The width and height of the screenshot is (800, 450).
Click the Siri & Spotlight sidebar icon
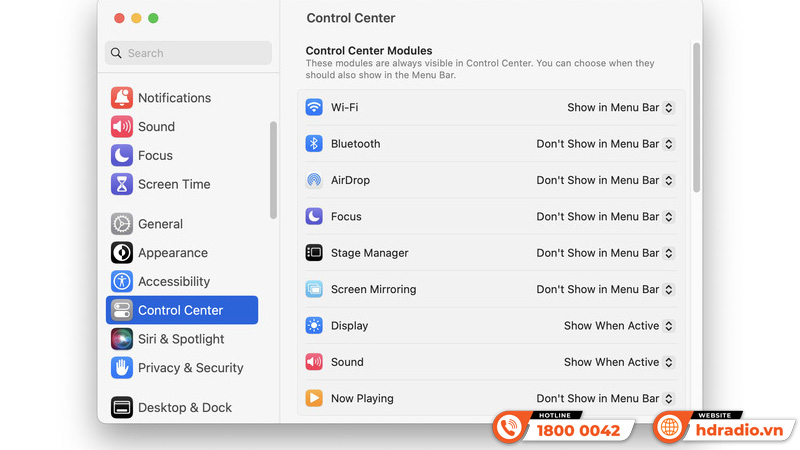[x=122, y=339]
